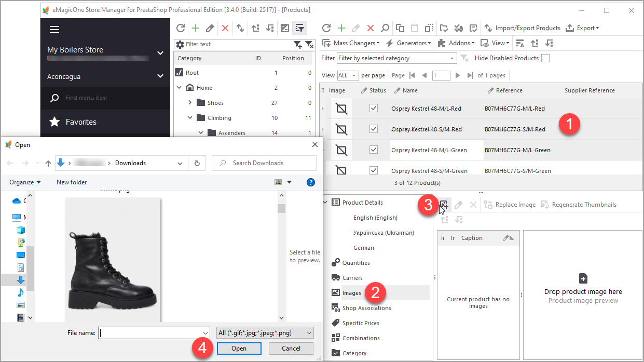Select Music icon in dialog navigation pane
This screenshot has height=362, width=644.
(x=21, y=292)
